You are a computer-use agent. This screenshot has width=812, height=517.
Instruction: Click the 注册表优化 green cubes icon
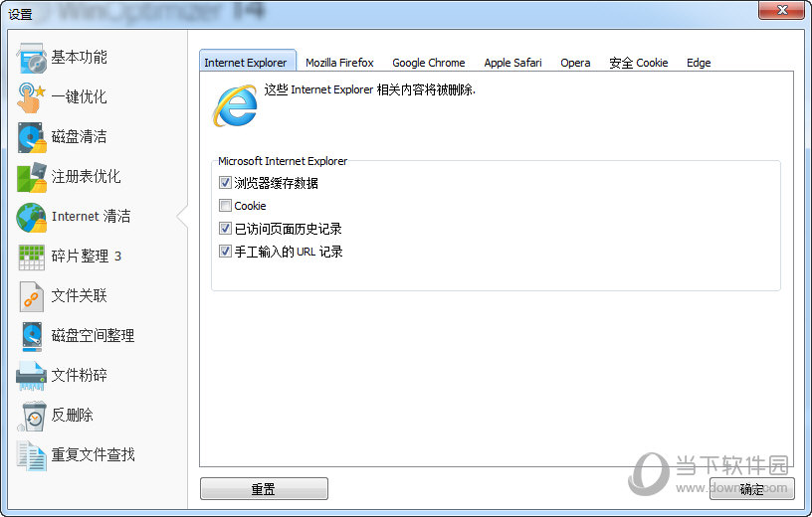coord(32,177)
